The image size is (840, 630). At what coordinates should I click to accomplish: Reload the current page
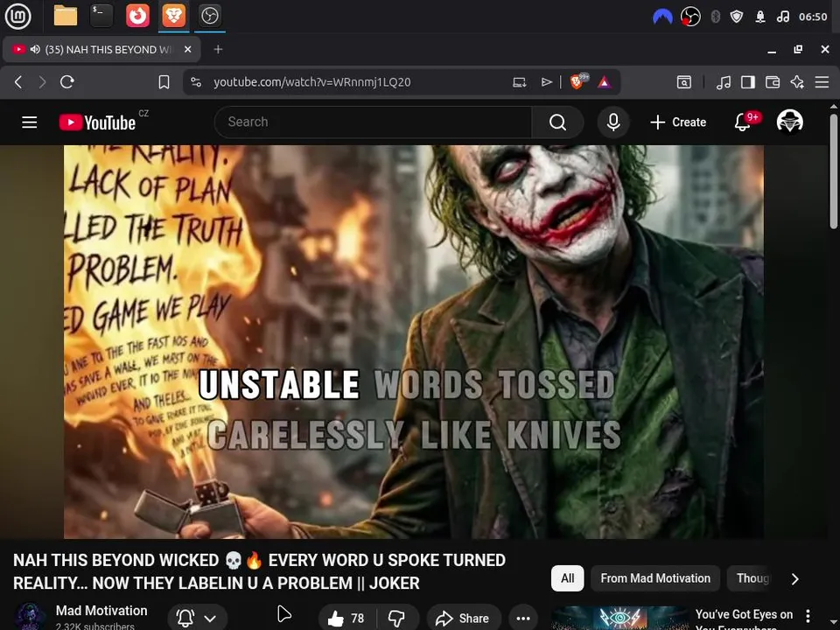(x=67, y=82)
